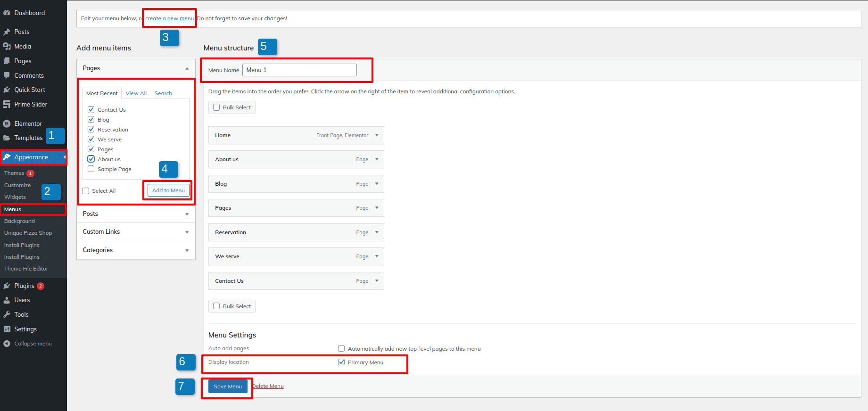Click the Menu Name text field
Viewport: 868px width, 411px height.
pos(299,70)
